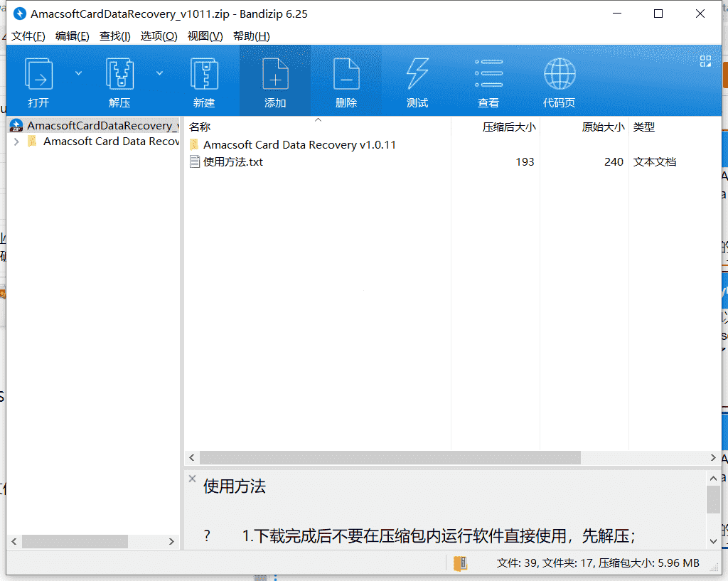Click the tree pane scroll-left arrow
728x581 pixels.
pos(14,541)
